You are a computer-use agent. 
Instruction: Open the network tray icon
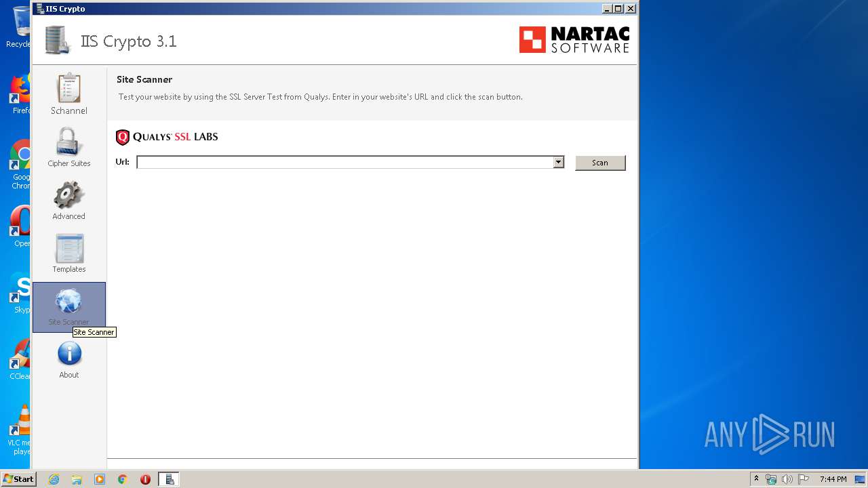[x=771, y=479]
